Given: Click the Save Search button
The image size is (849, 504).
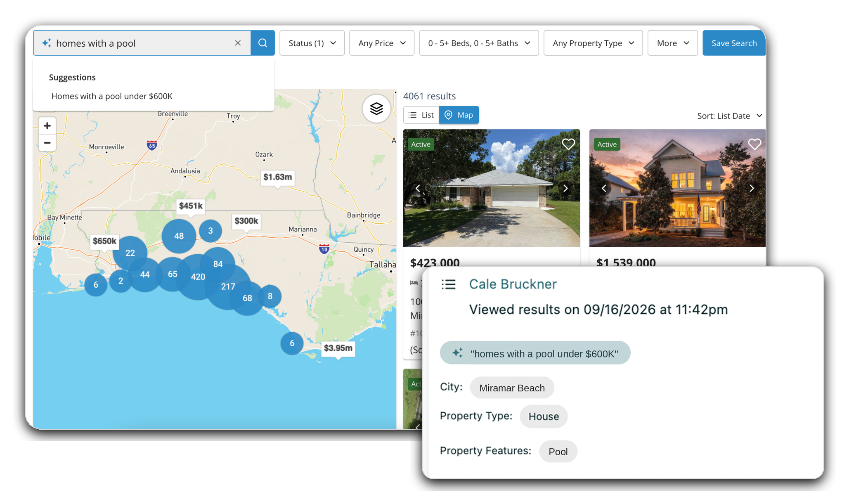Looking at the screenshot, I should click(734, 43).
